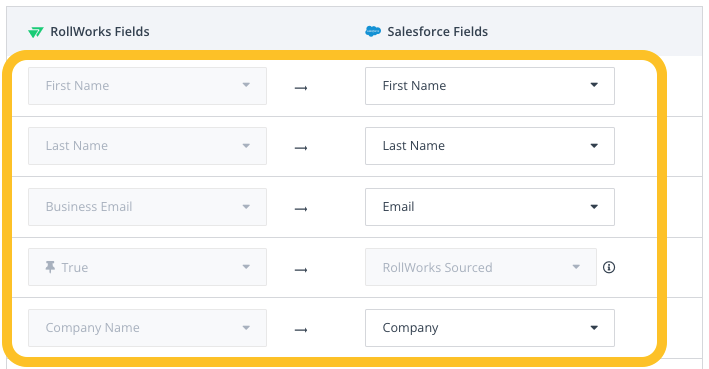
Task: Open the Salesforce First Name dropdown
Action: coord(490,86)
